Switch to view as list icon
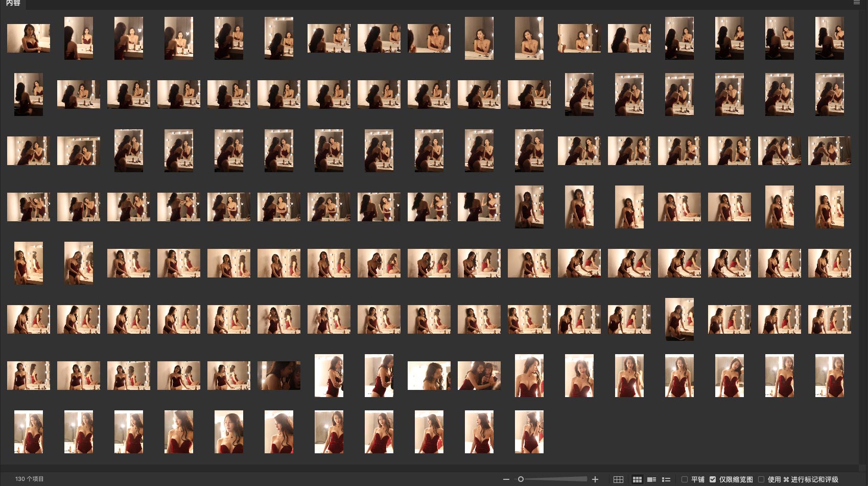This screenshot has height=486, width=868. pyautogui.click(x=666, y=479)
